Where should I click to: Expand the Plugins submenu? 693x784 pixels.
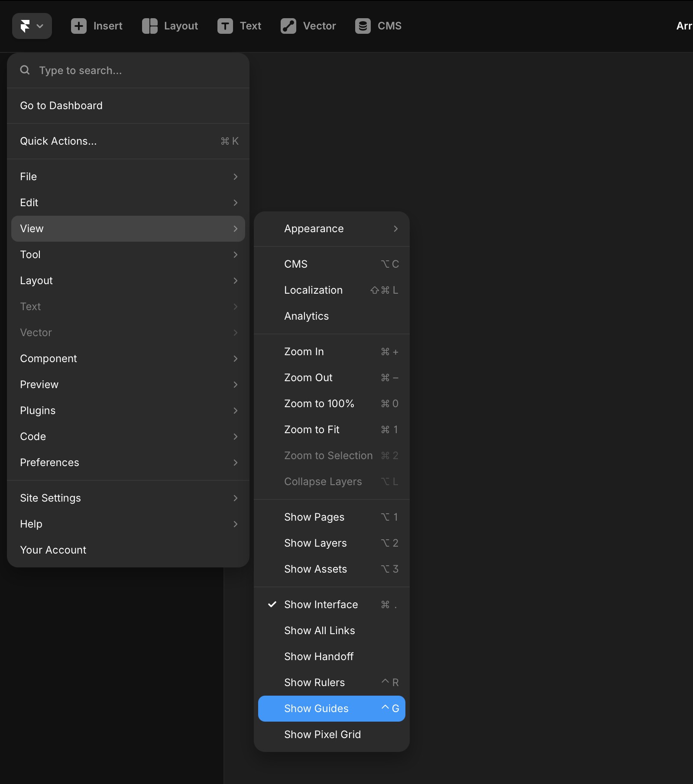(128, 411)
